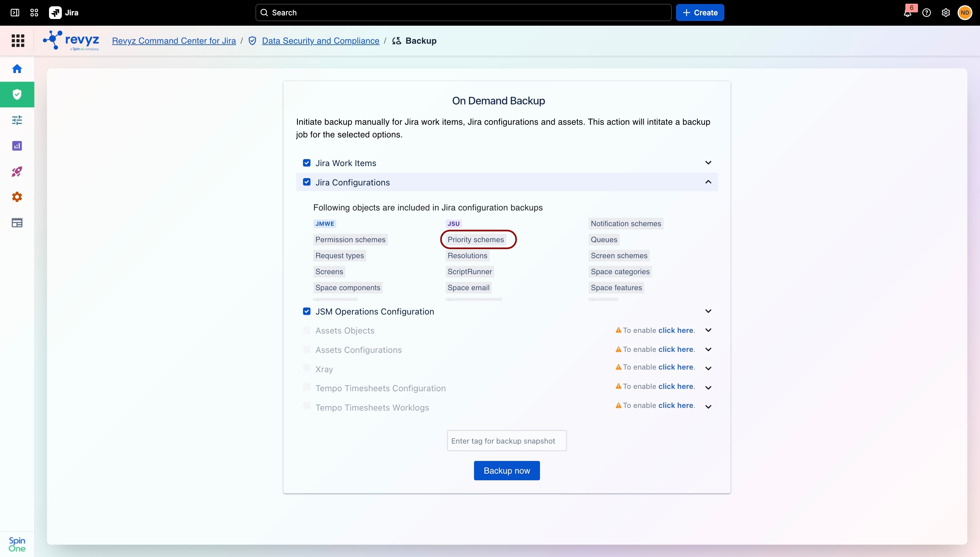Go to Home in the Revyz sidebar
This screenshot has height=557, width=980.
(17, 69)
